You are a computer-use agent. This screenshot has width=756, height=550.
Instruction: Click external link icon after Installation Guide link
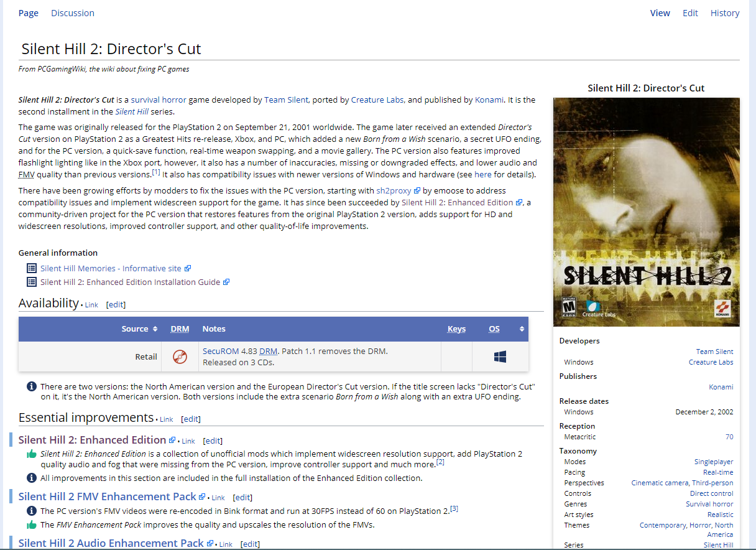tap(226, 282)
